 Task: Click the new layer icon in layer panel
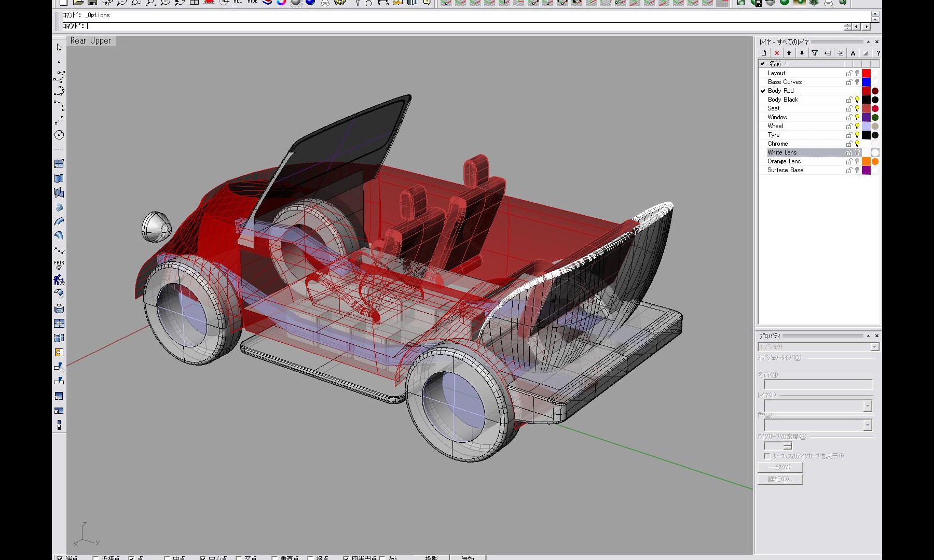coord(763,53)
